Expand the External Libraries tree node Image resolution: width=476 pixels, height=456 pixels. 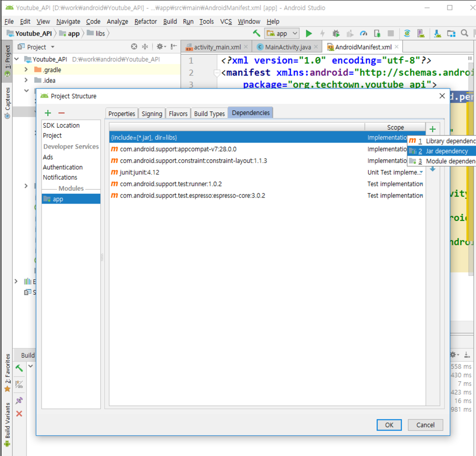tap(16, 281)
